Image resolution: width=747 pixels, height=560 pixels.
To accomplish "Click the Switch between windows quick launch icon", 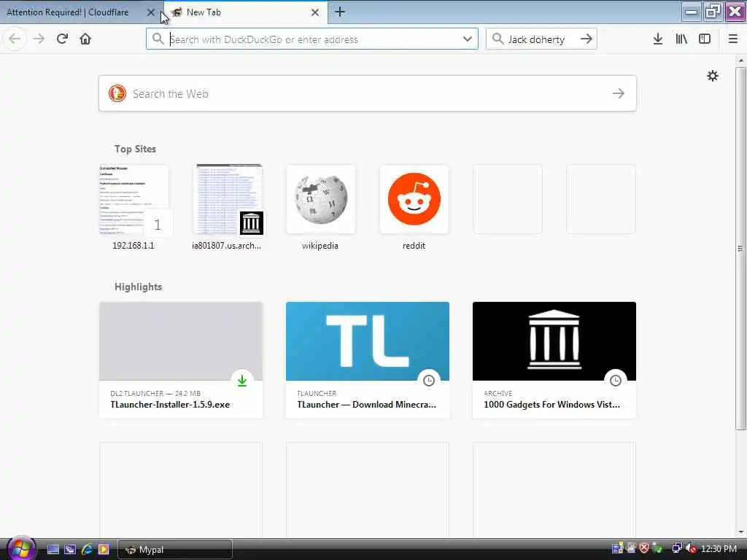I will 70,550.
